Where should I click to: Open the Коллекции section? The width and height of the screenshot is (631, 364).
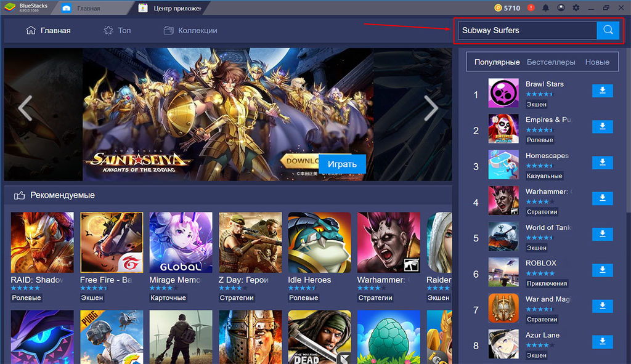[x=190, y=31]
